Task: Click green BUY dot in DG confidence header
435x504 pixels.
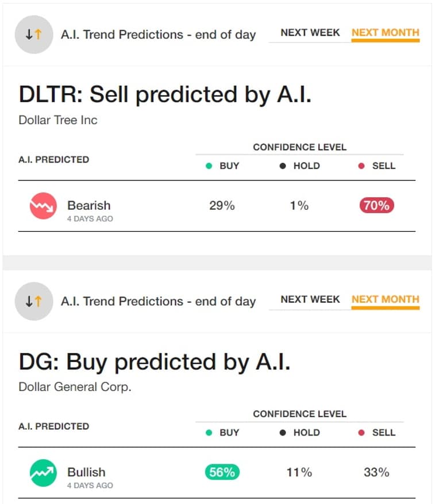Action: 209,433
